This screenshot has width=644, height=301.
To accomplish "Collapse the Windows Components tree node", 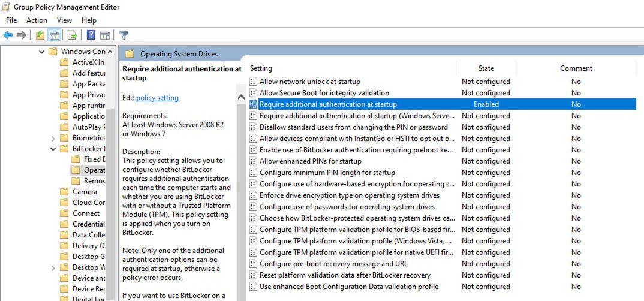I will click(41, 52).
